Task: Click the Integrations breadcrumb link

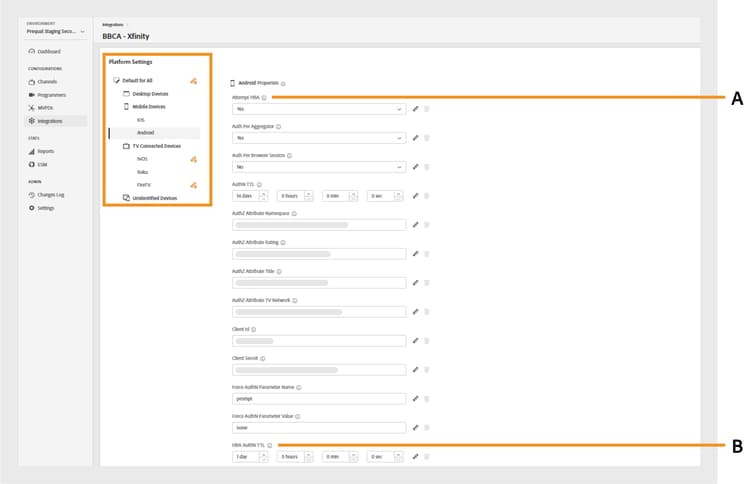Action: (113, 24)
